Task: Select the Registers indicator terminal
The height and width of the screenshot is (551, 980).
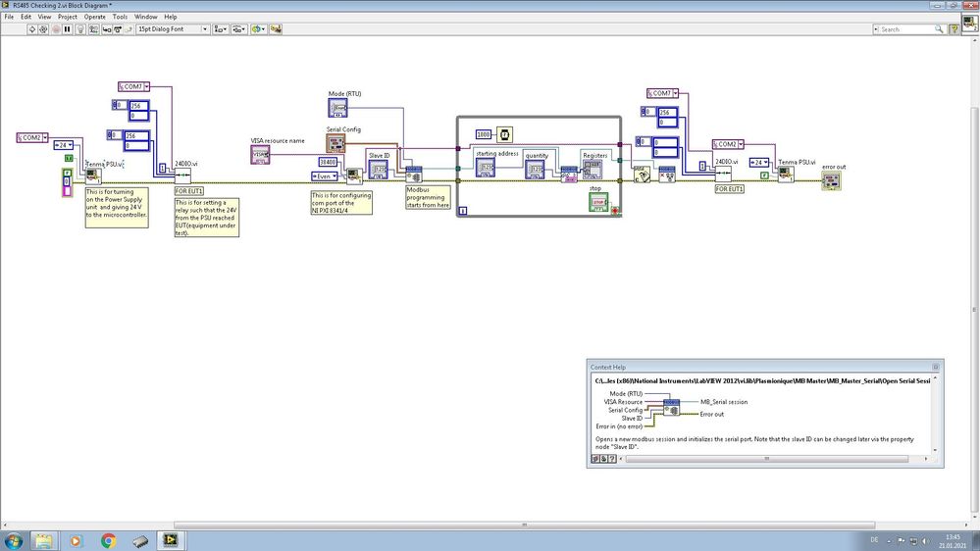Action: (x=592, y=170)
